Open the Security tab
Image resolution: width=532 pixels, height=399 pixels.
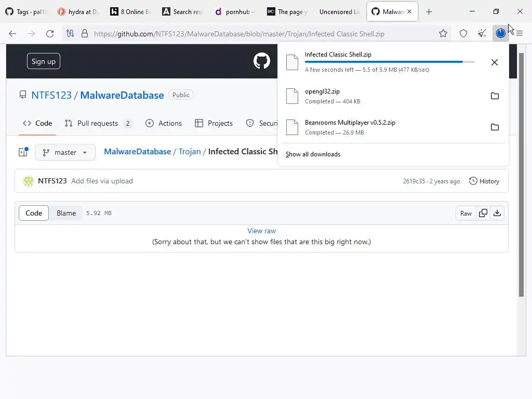point(262,124)
